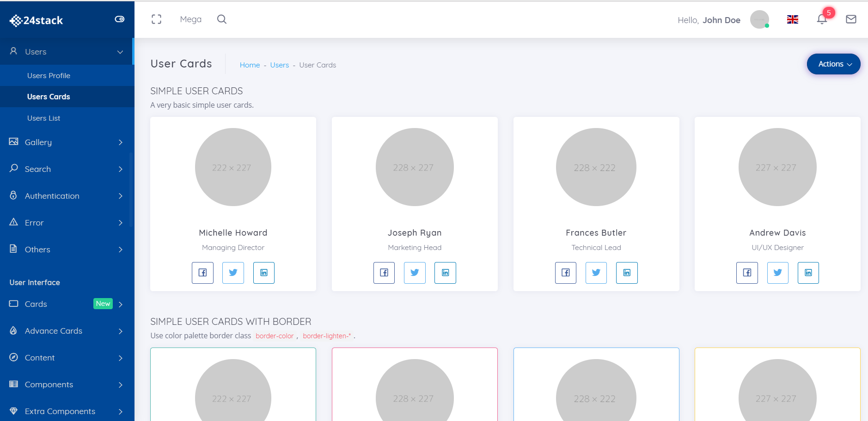The height and width of the screenshot is (421, 868).
Task: Click Joseph Ryan's Twitter icon
Action: tap(415, 273)
